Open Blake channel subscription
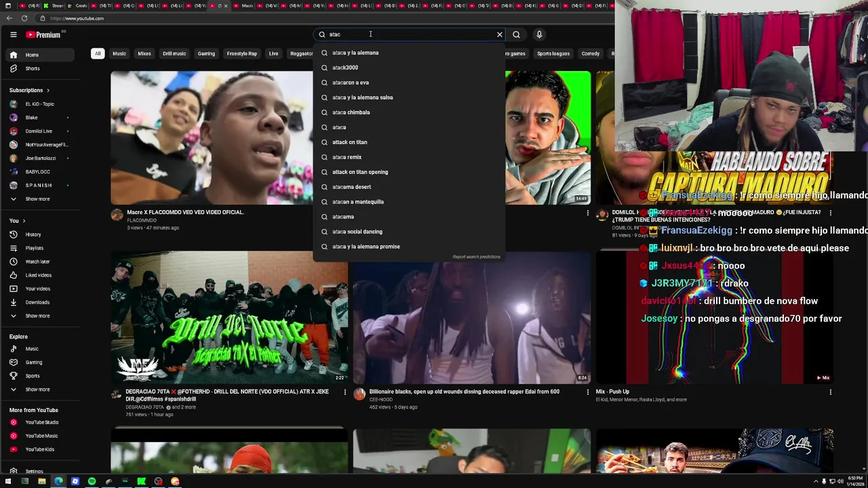868x488 pixels. coord(40,117)
